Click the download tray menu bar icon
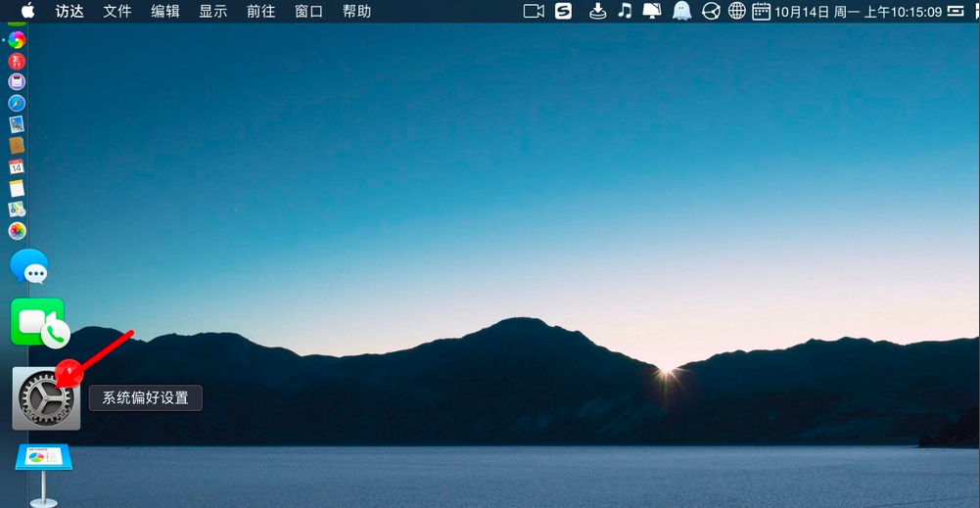Viewport: 980px width, 508px height. point(598,11)
